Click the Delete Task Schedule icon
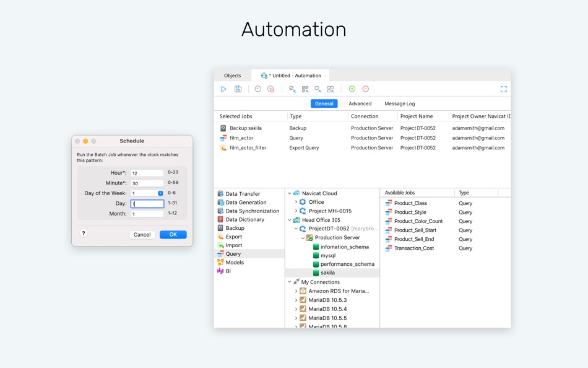 coord(270,89)
